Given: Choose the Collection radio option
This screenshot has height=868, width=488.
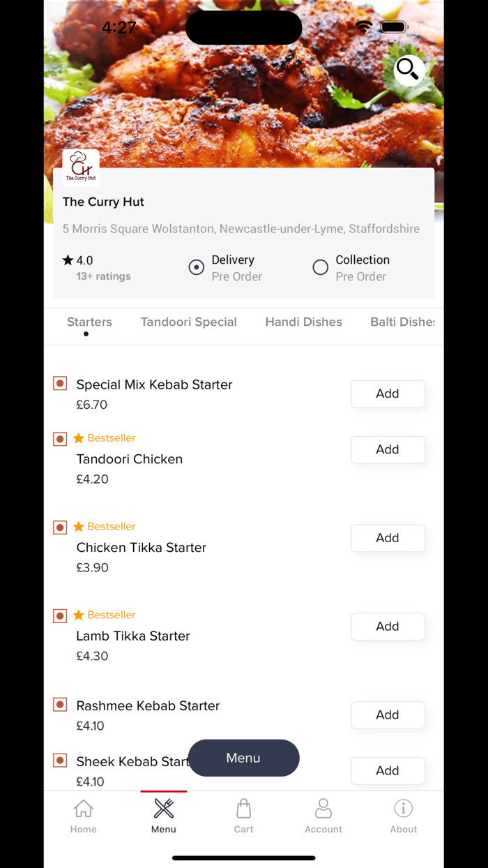Looking at the screenshot, I should point(320,267).
